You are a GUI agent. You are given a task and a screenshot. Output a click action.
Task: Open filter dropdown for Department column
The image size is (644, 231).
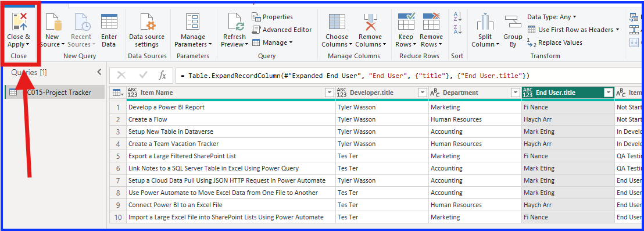click(x=516, y=93)
